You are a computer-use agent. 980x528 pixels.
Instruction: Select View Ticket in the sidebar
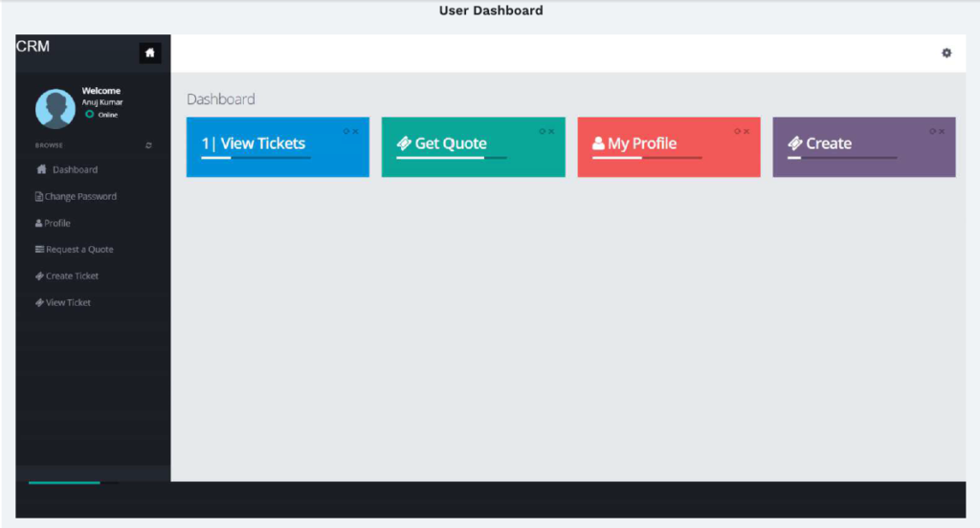click(69, 302)
